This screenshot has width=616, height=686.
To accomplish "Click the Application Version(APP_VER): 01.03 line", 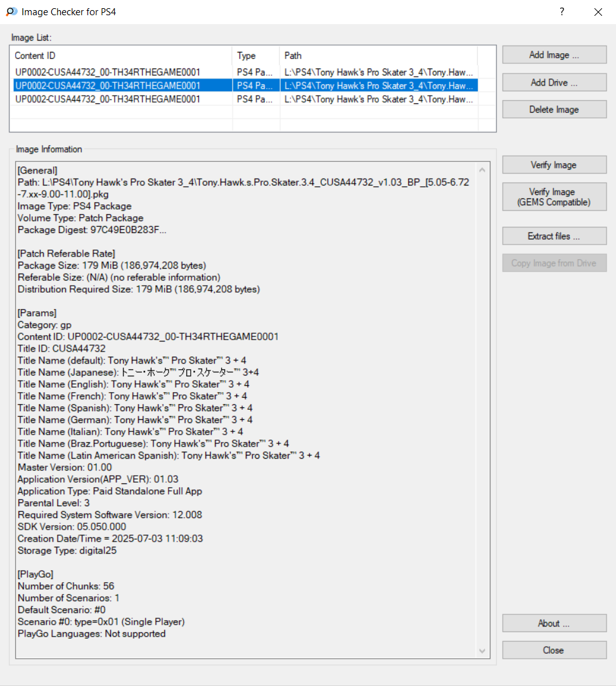I will point(98,480).
